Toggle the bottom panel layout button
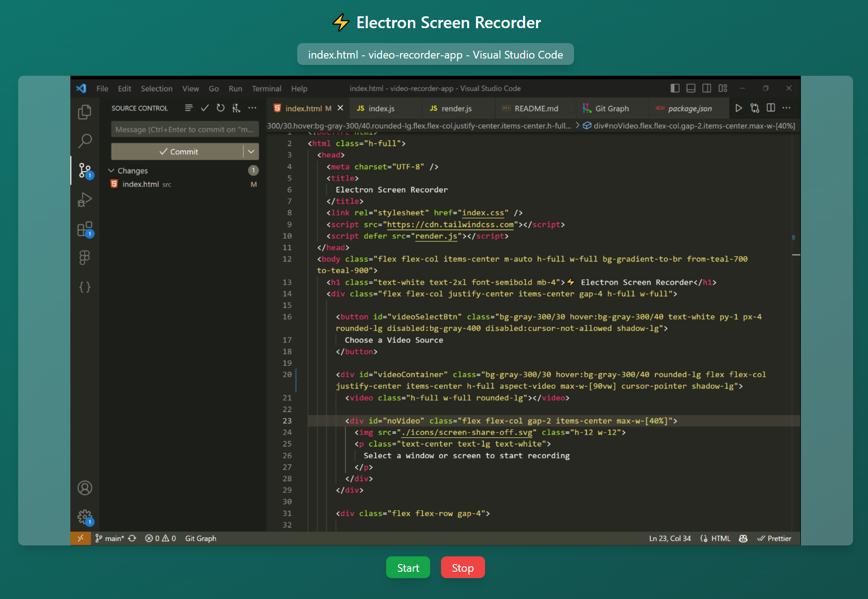 691,88
